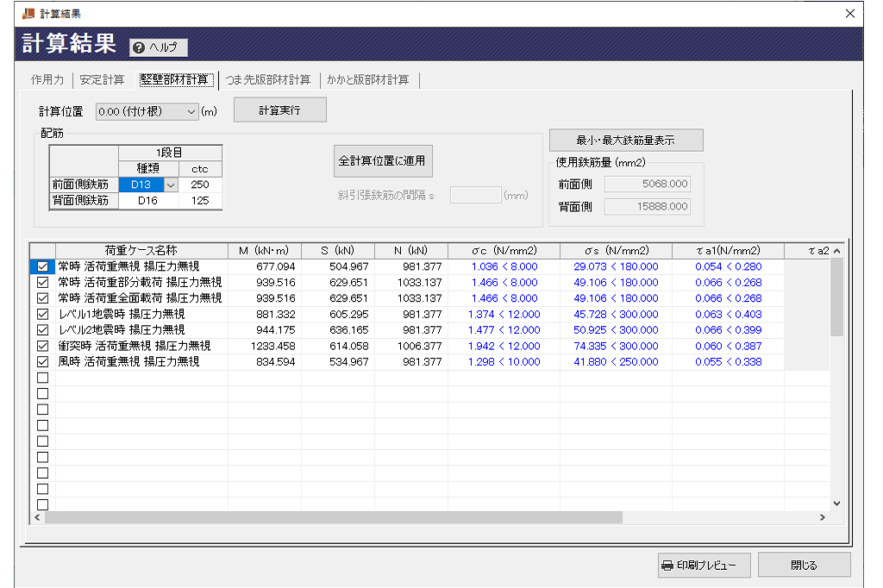This screenshot has height=588, width=883.
Task: Click the 前面側 使用鉄筋量 field
Action: point(648,184)
